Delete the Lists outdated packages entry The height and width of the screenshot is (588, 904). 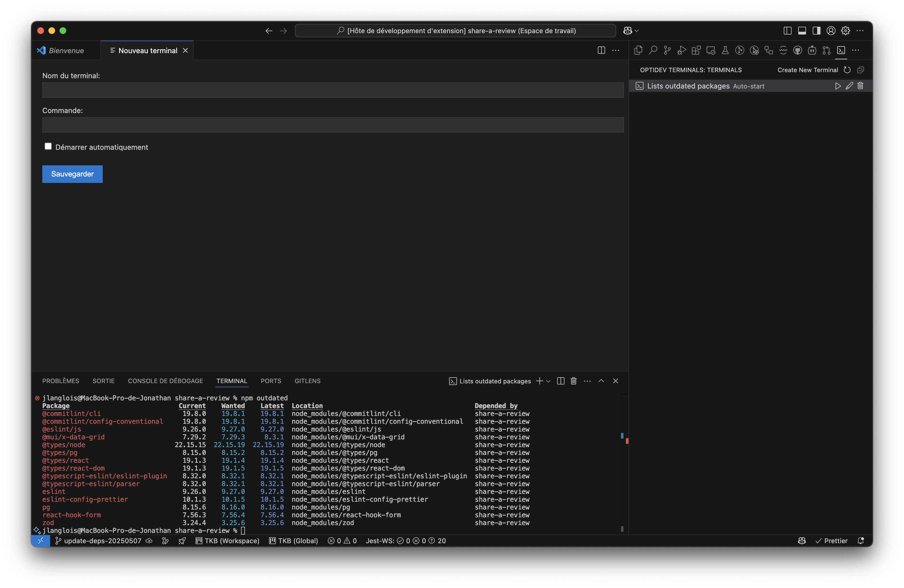pyautogui.click(x=860, y=86)
